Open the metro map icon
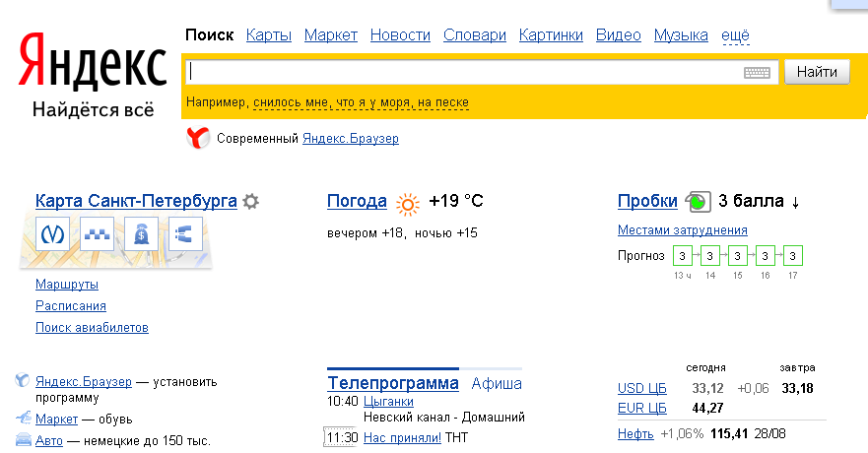The height and width of the screenshot is (453, 868). point(52,234)
